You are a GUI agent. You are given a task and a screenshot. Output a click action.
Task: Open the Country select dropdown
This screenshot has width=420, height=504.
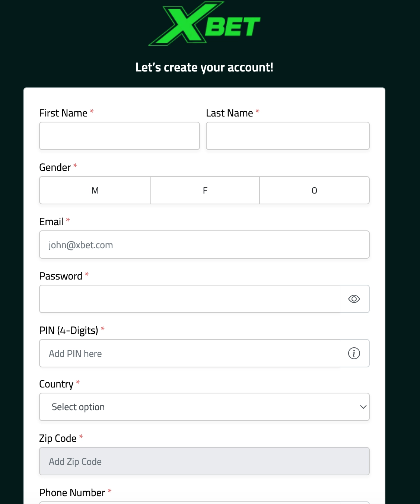(204, 407)
